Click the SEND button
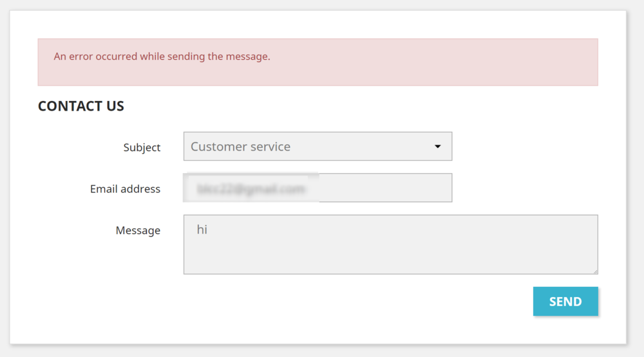Image resolution: width=644 pixels, height=357 pixels. click(x=565, y=301)
